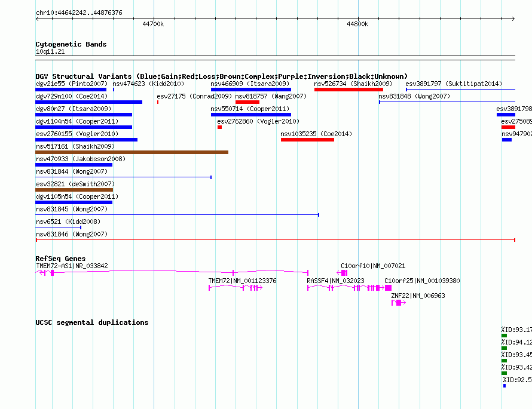Click the 44700k ruler tick label
This screenshot has width=532, height=409.
(153, 24)
